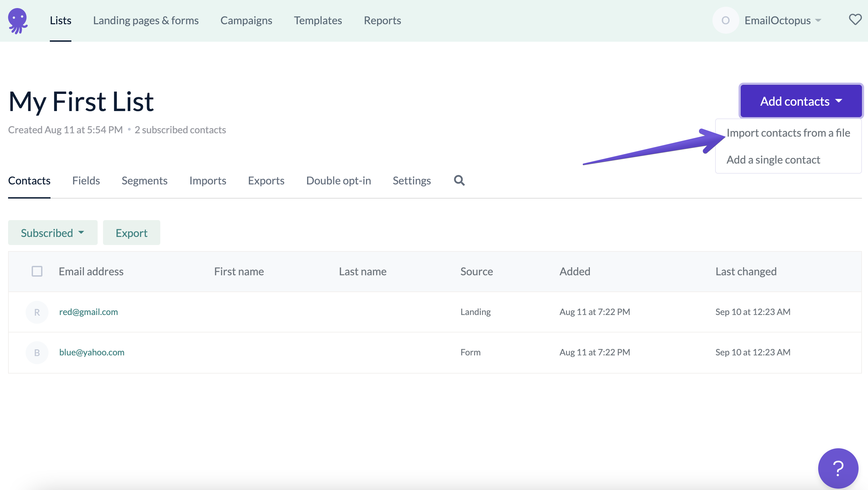868x490 pixels.
Task: Click the heart icon in header
Action: click(855, 20)
